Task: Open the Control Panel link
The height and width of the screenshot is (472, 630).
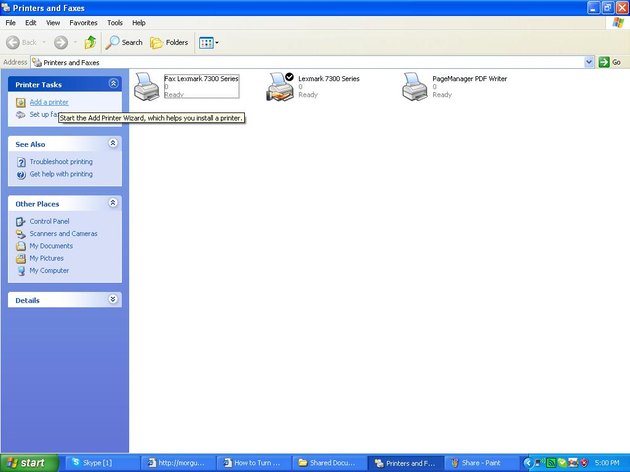Action: (x=49, y=221)
